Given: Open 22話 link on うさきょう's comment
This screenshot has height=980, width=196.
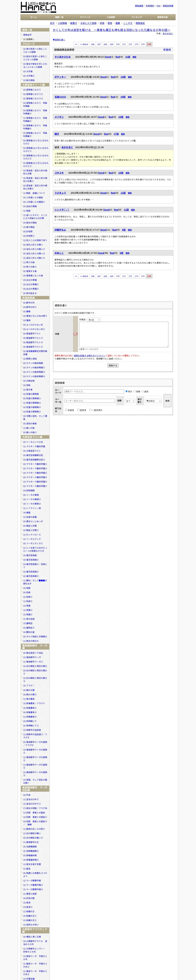Looking at the screenshot, I should (x=123, y=193).
